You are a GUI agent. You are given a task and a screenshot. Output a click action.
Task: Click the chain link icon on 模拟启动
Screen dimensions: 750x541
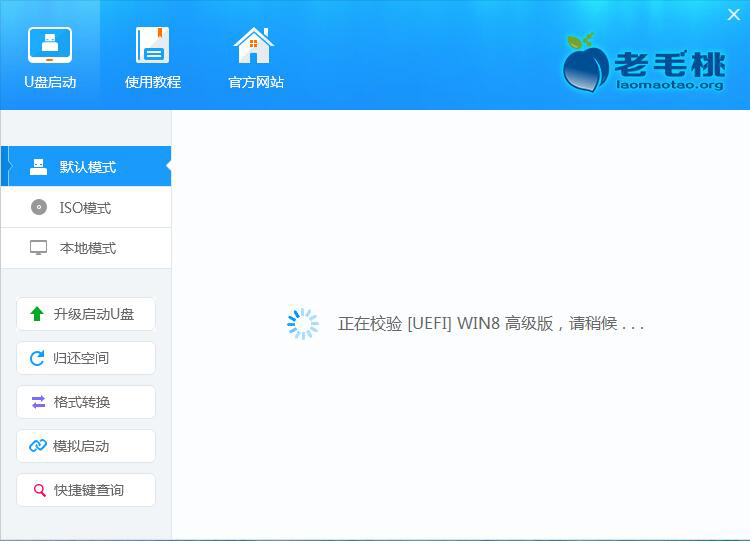tap(38, 446)
